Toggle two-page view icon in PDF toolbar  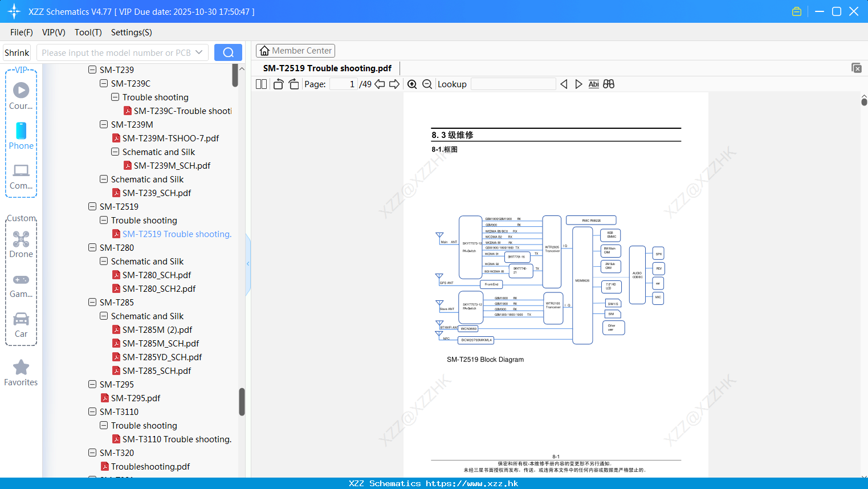261,84
